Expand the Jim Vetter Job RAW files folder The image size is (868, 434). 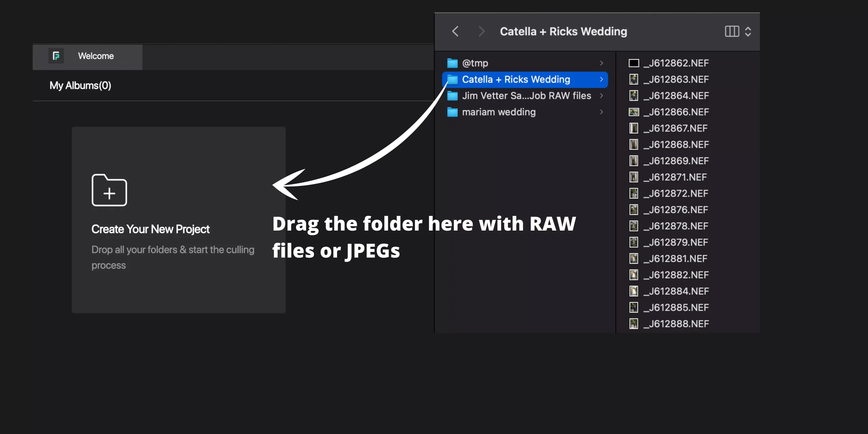pos(602,96)
